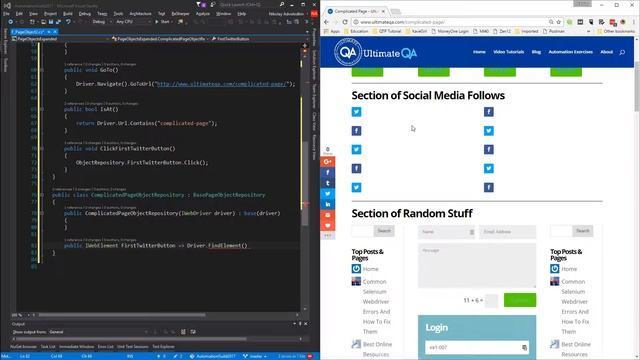Open the Show output from dropdown
Image resolution: width=640 pixels, height=360 pixels.
point(98,332)
